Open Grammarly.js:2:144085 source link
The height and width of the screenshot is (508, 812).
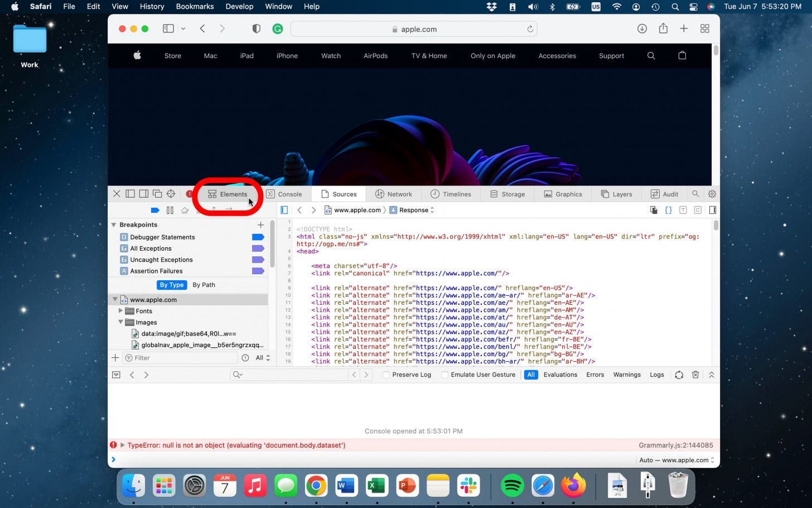click(676, 445)
